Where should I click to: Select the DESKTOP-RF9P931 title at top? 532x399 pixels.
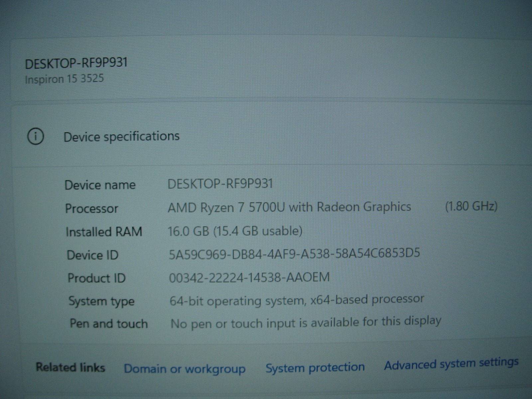(x=76, y=63)
